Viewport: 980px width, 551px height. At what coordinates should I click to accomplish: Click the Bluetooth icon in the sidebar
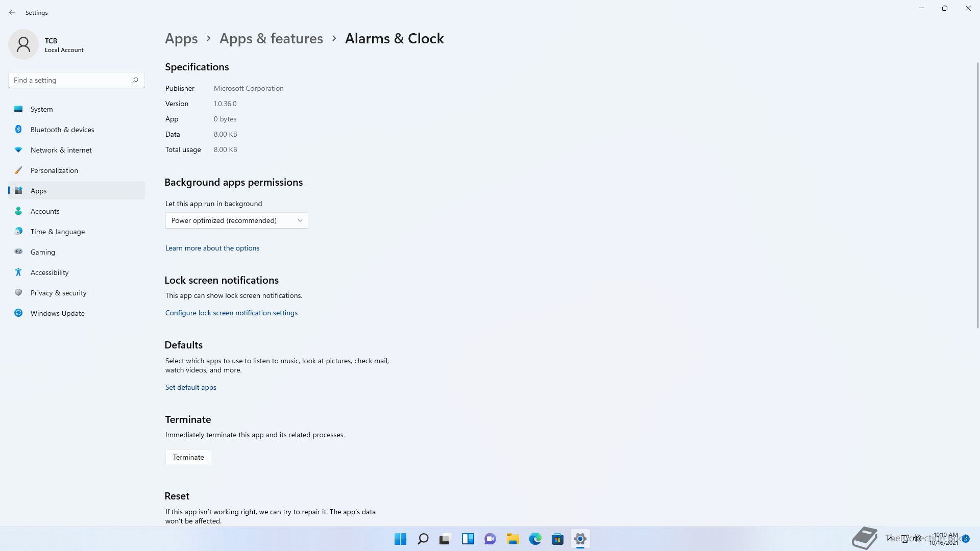point(18,129)
